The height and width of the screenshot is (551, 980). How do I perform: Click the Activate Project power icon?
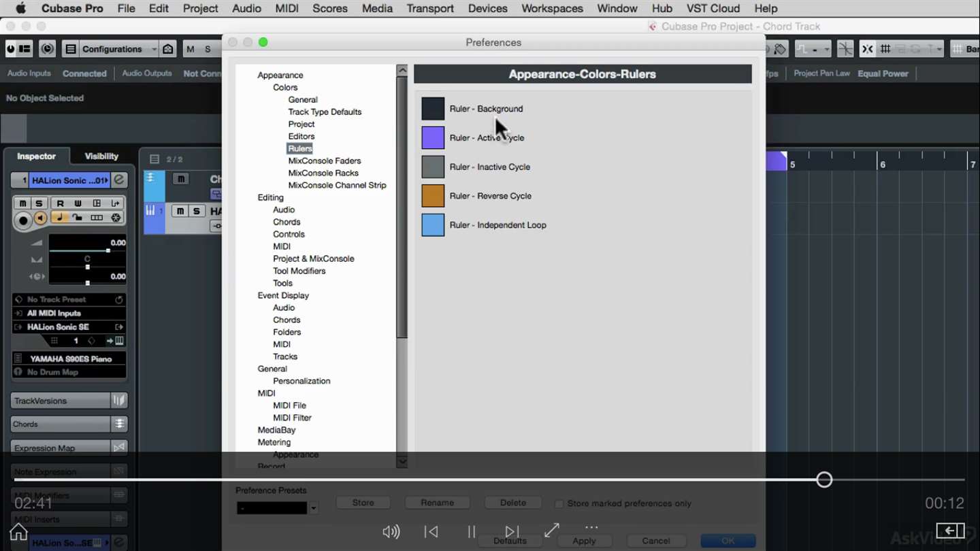pos(10,49)
